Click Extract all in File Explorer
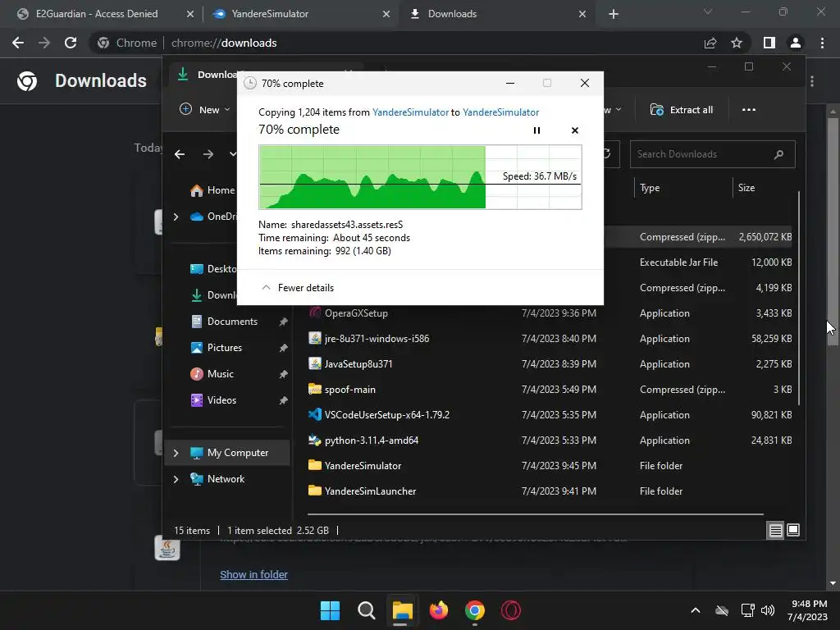The width and height of the screenshot is (840, 630). point(682,110)
